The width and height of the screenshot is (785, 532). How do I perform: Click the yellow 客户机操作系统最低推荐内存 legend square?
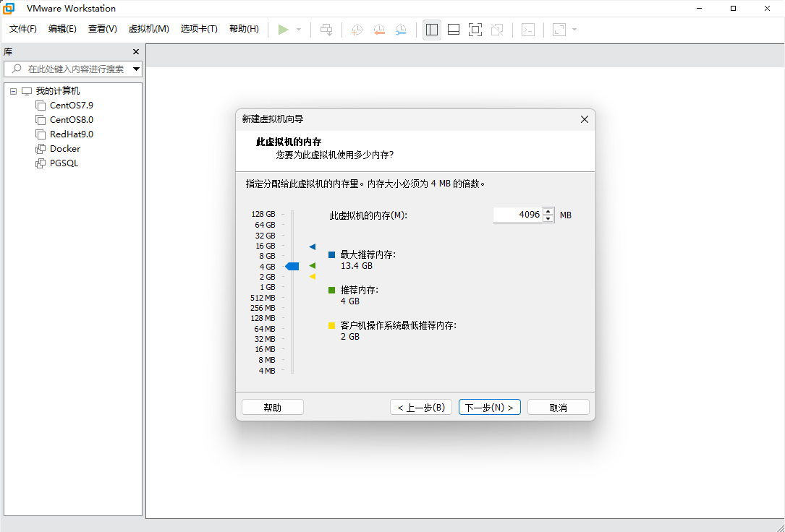(331, 326)
